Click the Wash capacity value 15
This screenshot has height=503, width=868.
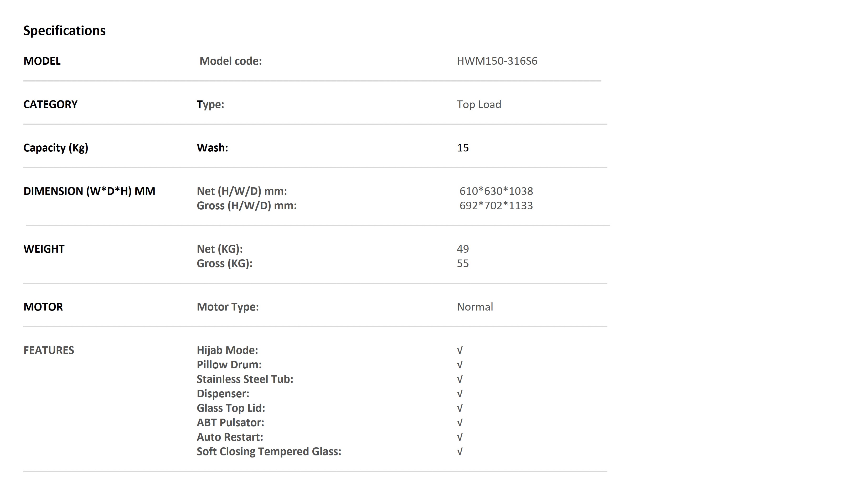[463, 148]
